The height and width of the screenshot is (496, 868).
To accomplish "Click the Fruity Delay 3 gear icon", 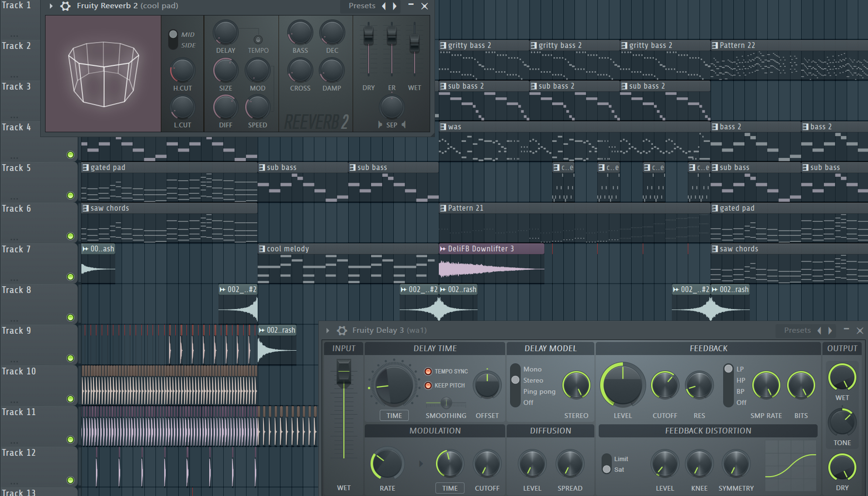I will click(x=342, y=330).
